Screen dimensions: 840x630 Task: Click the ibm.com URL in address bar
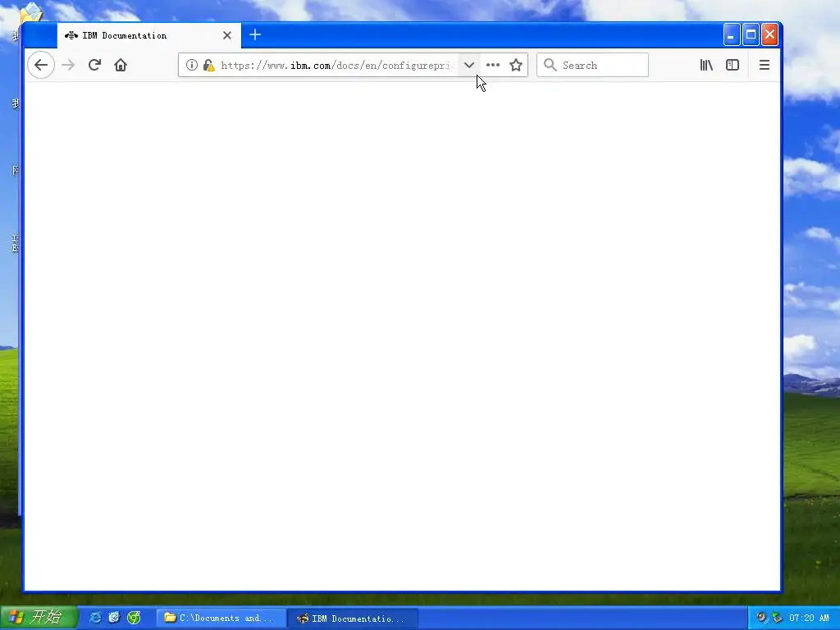coord(337,65)
